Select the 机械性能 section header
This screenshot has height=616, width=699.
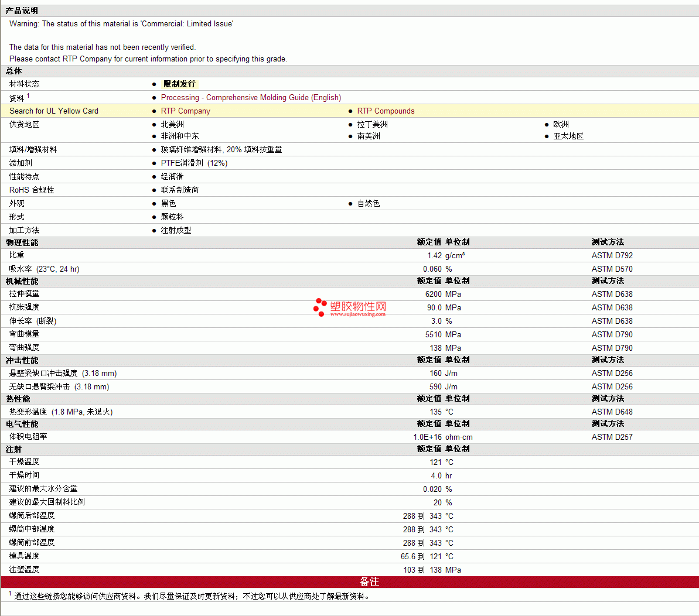(22, 281)
